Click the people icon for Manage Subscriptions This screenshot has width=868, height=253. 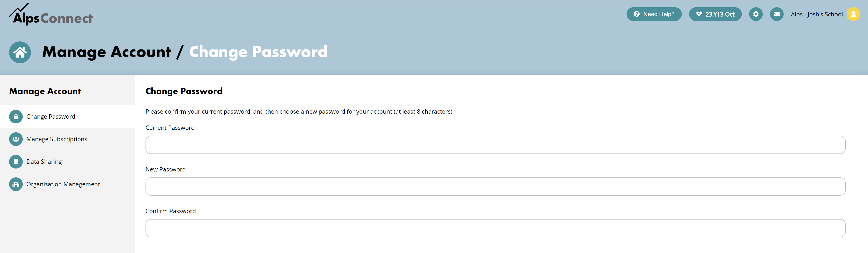coord(16,139)
